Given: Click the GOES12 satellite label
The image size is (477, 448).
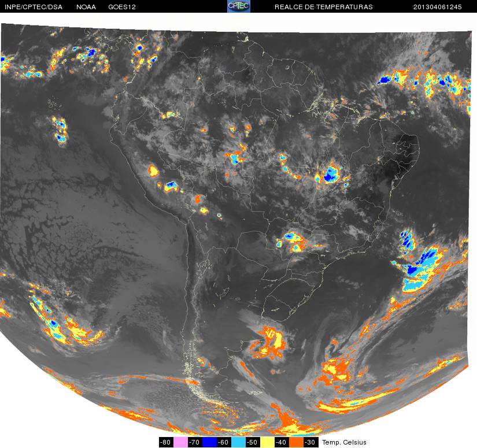Looking at the screenshot, I should 122,7.
